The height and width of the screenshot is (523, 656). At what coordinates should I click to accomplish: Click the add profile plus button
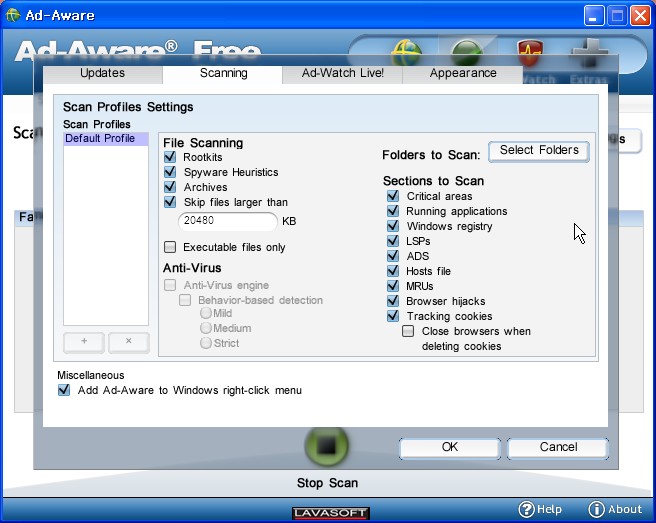tap(84, 342)
